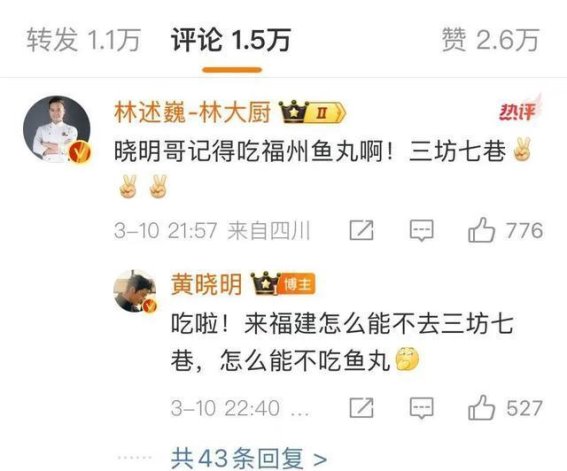Image resolution: width=567 pixels, height=471 pixels.
Task: Select the 评论 1.5万 tab
Action: coord(231,39)
